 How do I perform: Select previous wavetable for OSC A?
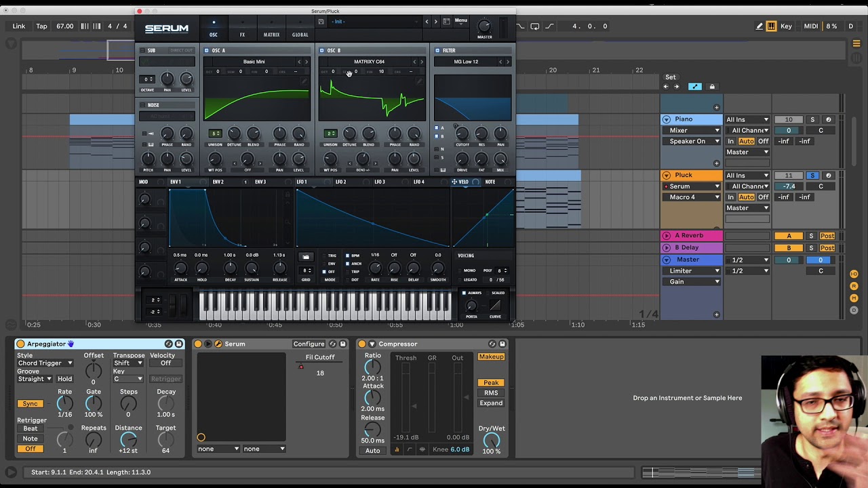click(299, 62)
